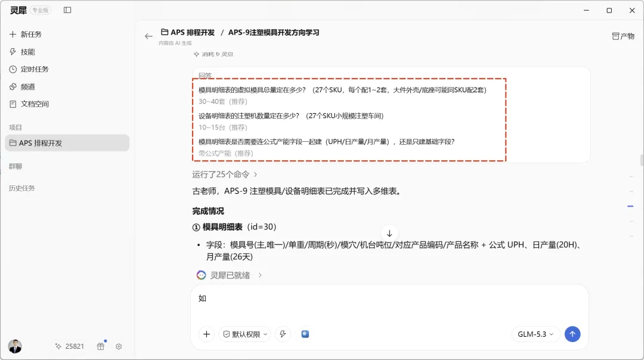
Task: Click the 内容由 AI 生成 notice
Action: tap(175, 43)
